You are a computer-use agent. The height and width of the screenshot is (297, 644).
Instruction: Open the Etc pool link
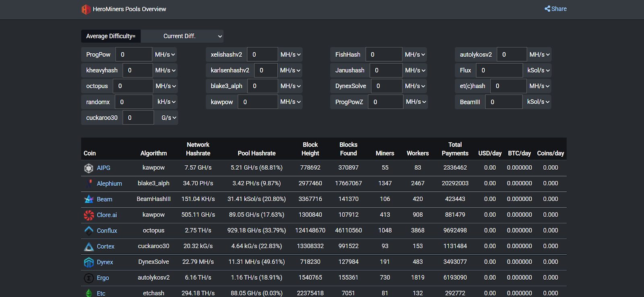pos(101,293)
